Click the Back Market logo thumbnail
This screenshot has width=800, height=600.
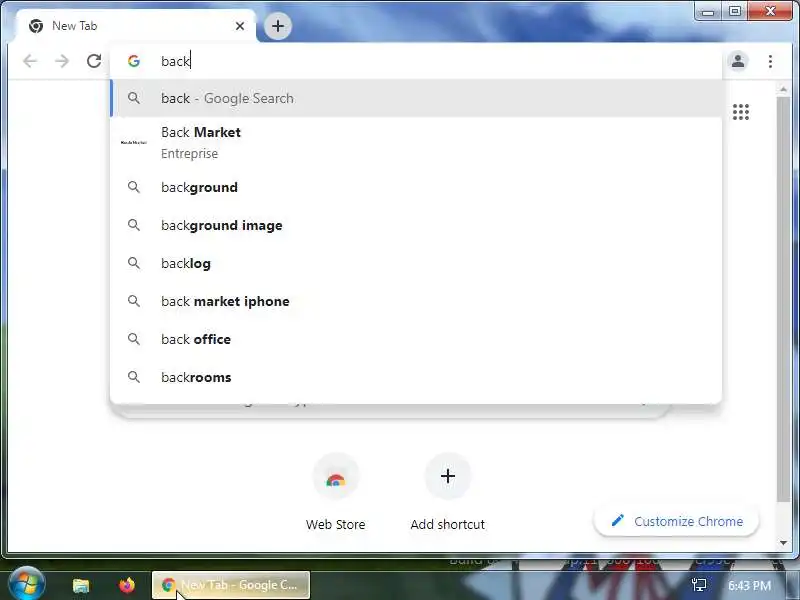coord(134,142)
